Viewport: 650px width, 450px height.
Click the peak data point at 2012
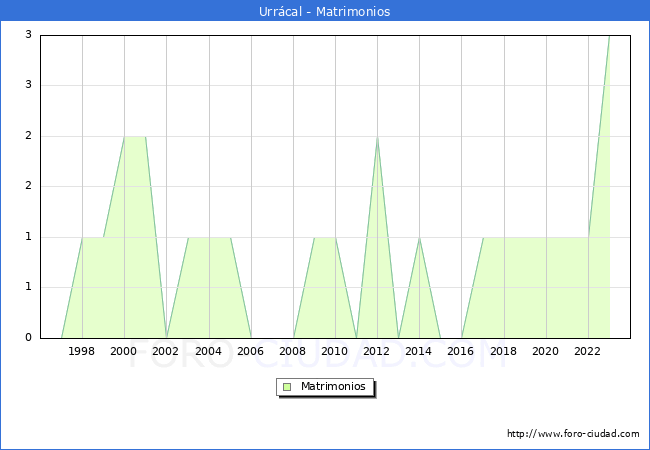pos(377,137)
